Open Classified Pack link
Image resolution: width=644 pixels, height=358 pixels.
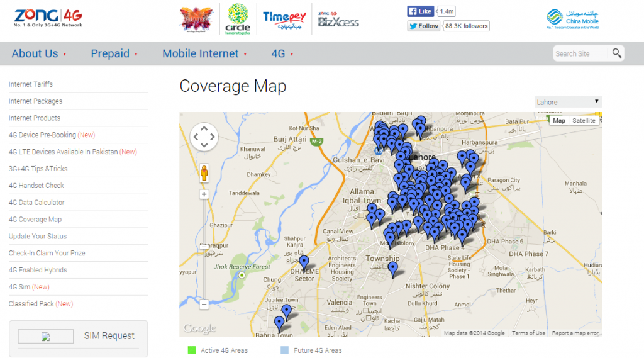tap(41, 304)
